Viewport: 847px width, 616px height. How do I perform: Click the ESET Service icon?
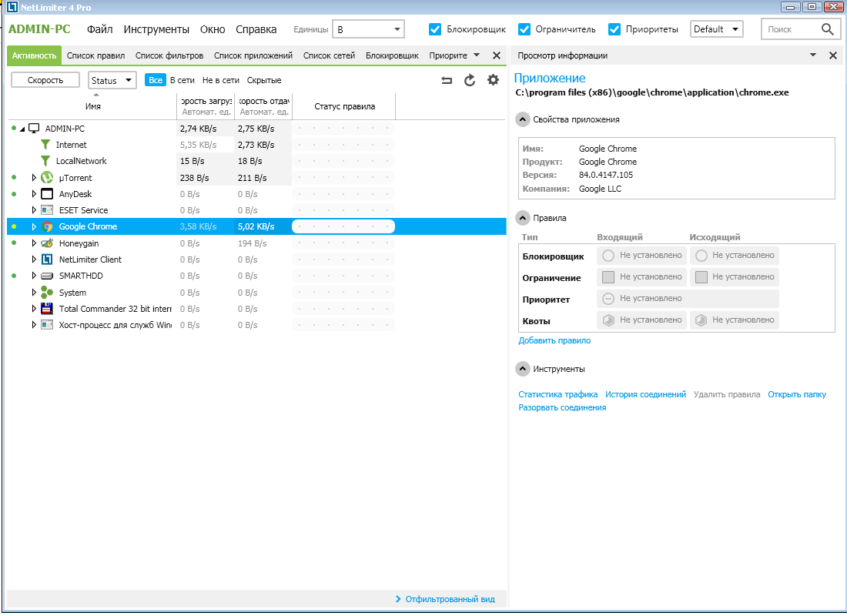tap(47, 210)
